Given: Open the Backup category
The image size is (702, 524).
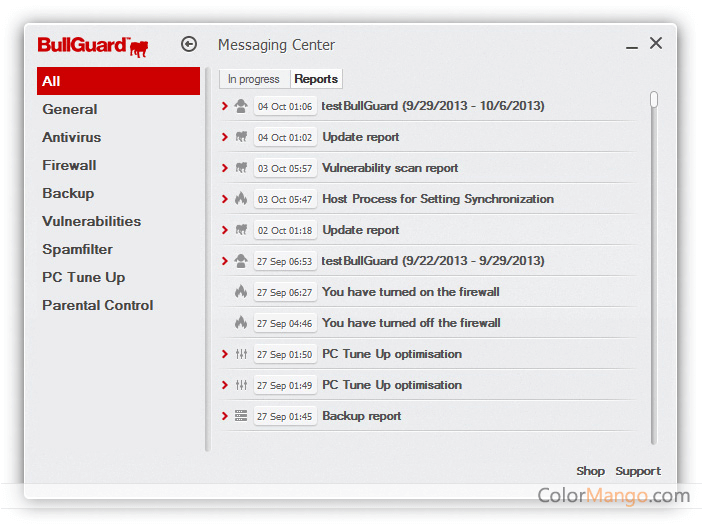Looking at the screenshot, I should [68, 193].
